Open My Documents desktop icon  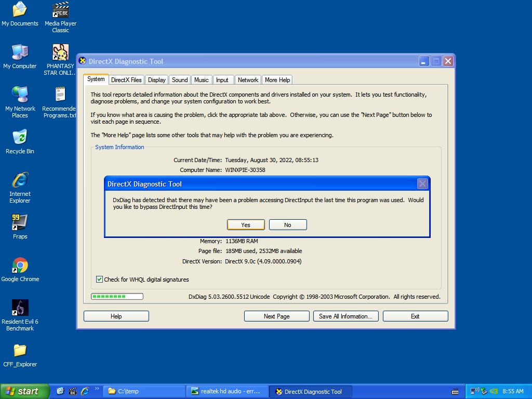pos(20,14)
